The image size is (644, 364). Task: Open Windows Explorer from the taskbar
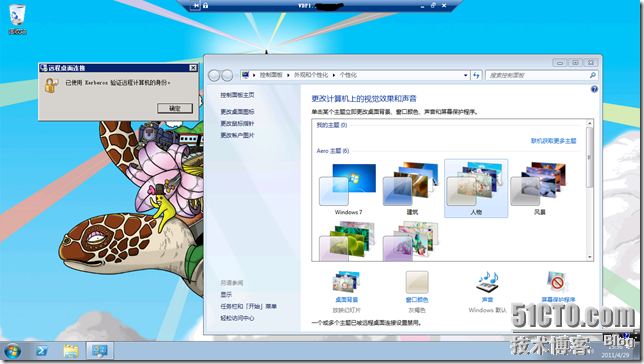(x=71, y=351)
